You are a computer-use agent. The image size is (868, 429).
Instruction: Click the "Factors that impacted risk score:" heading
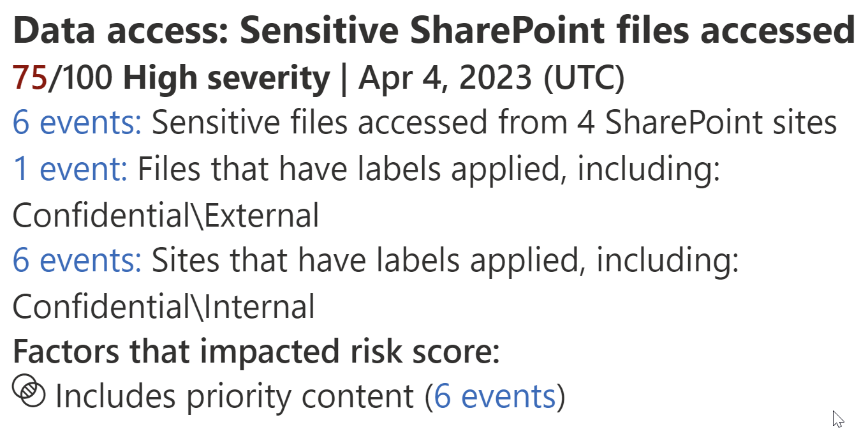[x=256, y=352]
